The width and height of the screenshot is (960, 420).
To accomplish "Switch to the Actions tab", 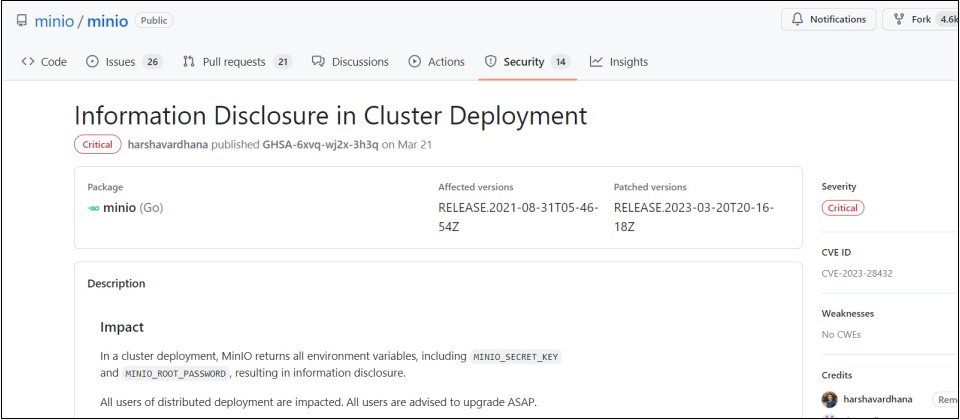I will [437, 61].
